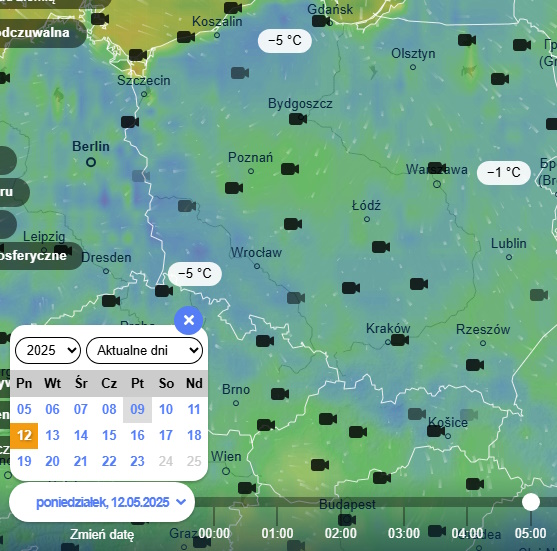Screen dimensions: 557x551
Task: Open the webcam icon beside Kraków
Action: (400, 340)
